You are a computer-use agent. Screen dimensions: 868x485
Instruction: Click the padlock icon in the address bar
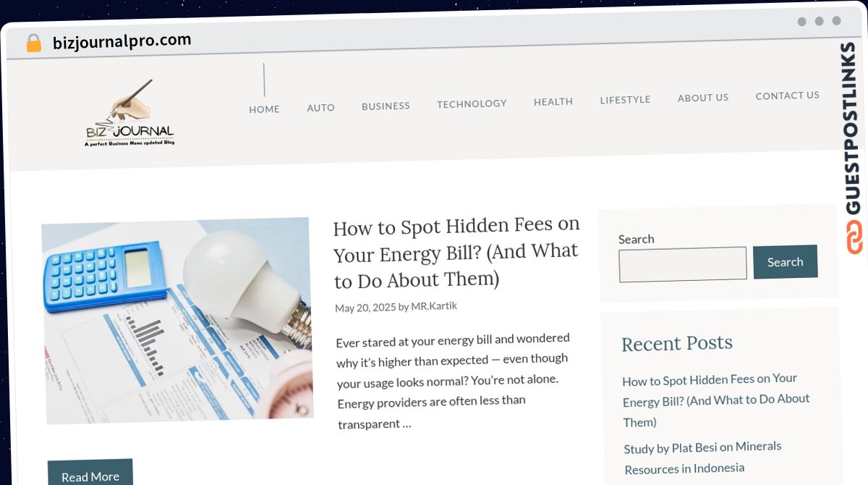pyautogui.click(x=34, y=43)
